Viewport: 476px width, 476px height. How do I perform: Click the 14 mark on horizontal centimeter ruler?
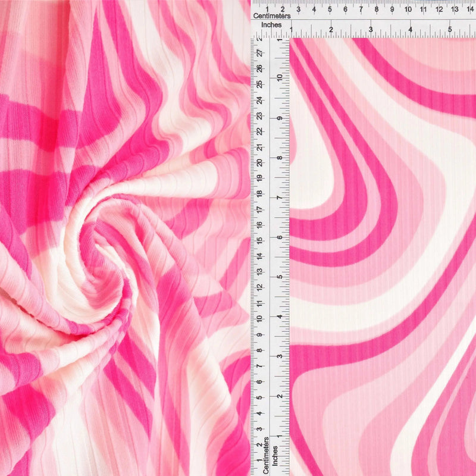tap(470, 9)
